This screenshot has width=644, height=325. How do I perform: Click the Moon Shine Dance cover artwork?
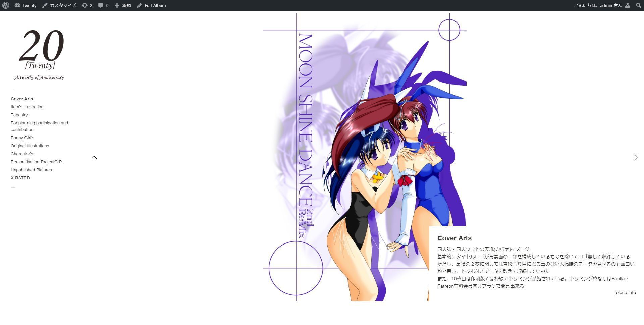click(x=365, y=157)
